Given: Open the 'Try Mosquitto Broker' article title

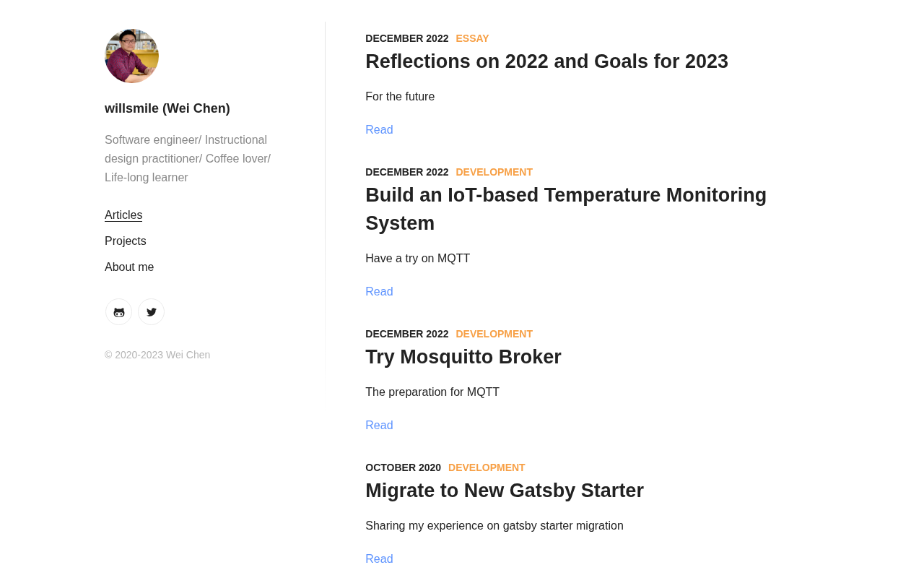Looking at the screenshot, I should pos(463,357).
